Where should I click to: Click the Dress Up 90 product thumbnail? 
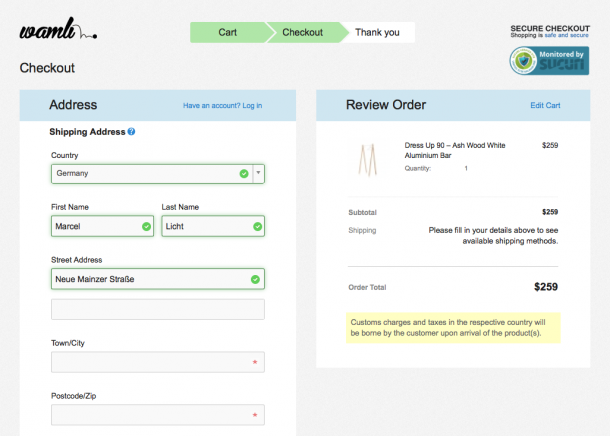tap(368, 160)
